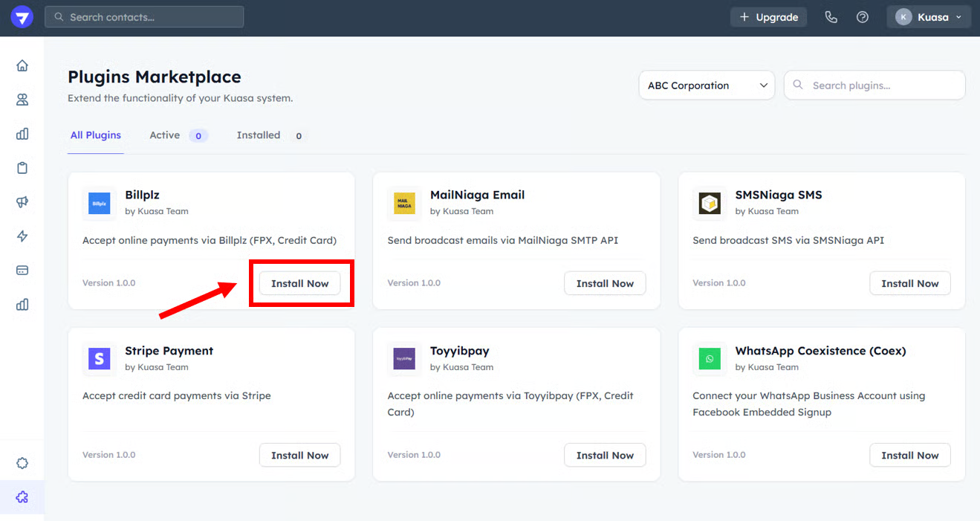This screenshot has width=980, height=521.
Task: Open the megaphone broadcast icon
Action: click(x=22, y=202)
